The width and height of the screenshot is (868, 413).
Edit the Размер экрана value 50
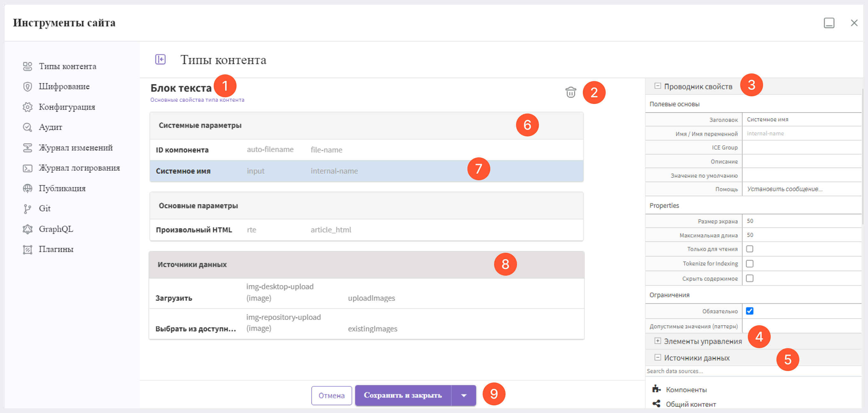(x=801, y=221)
